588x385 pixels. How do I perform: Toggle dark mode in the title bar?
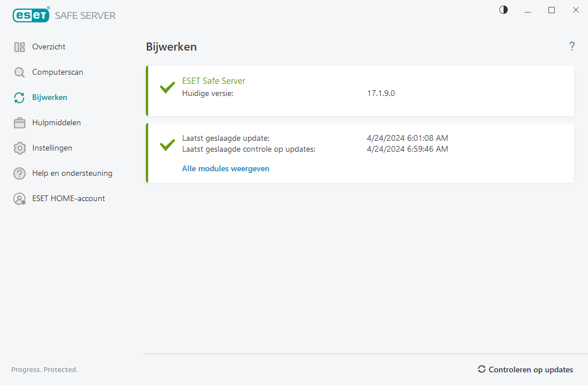503,10
